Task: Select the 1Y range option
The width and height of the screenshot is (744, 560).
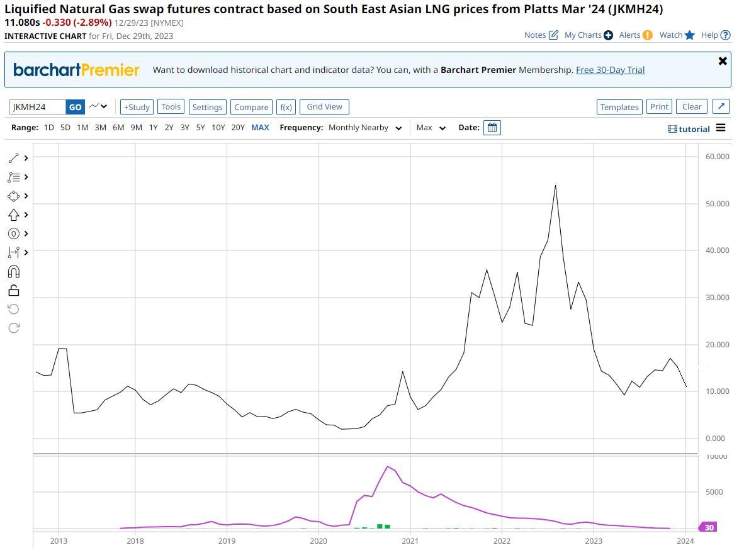Action: (x=153, y=128)
